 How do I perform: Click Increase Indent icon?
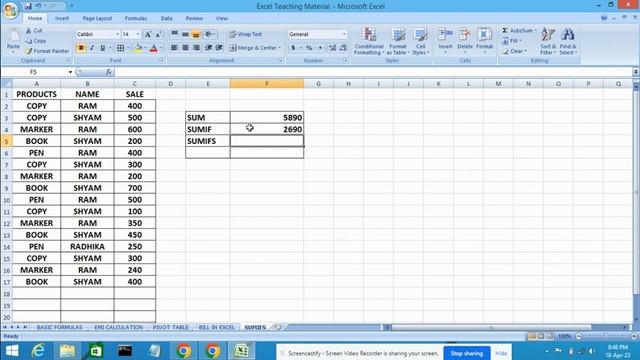pyautogui.click(x=219, y=48)
